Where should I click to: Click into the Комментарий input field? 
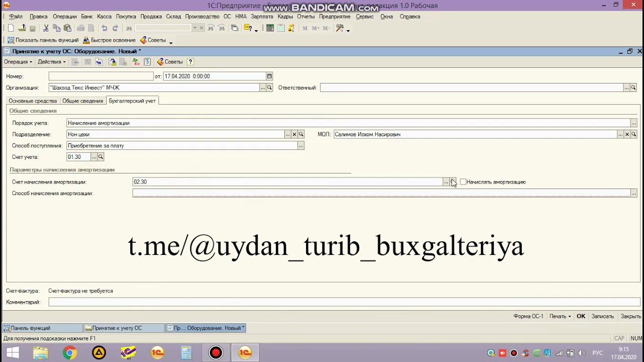[x=344, y=302]
